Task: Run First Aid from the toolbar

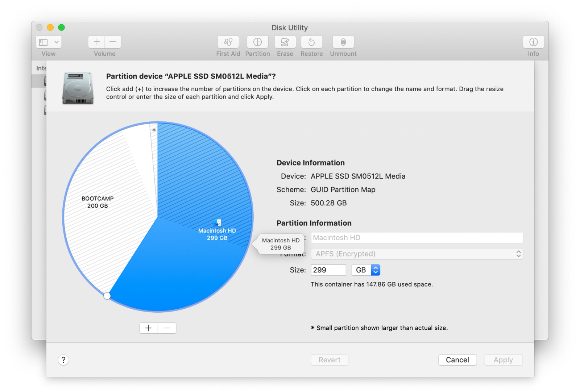Action: pyautogui.click(x=228, y=42)
